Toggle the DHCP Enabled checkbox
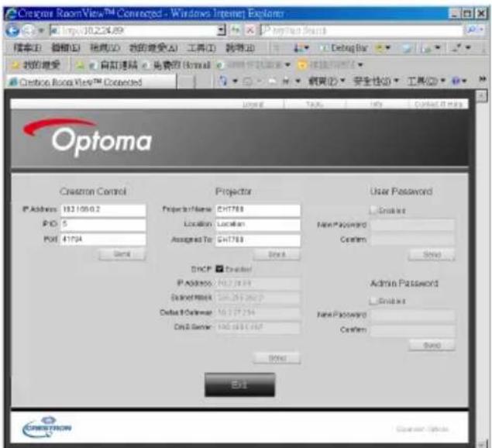This screenshot has height=448, width=492. pyautogui.click(x=219, y=269)
